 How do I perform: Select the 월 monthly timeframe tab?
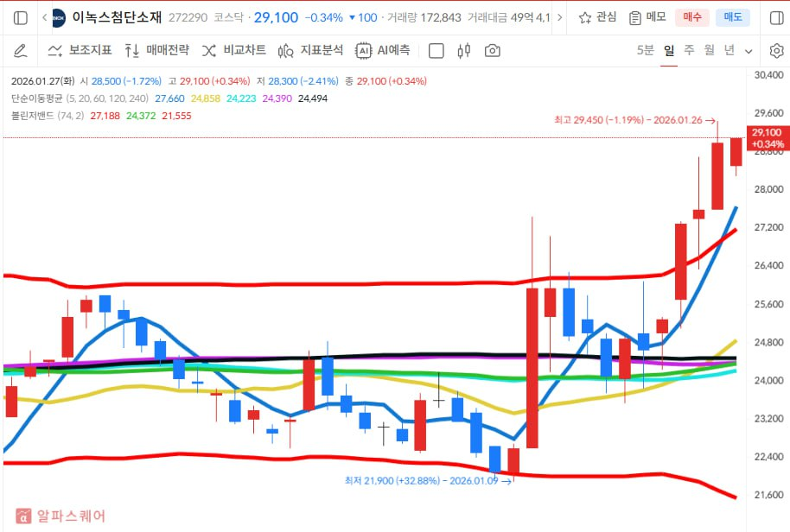point(709,50)
